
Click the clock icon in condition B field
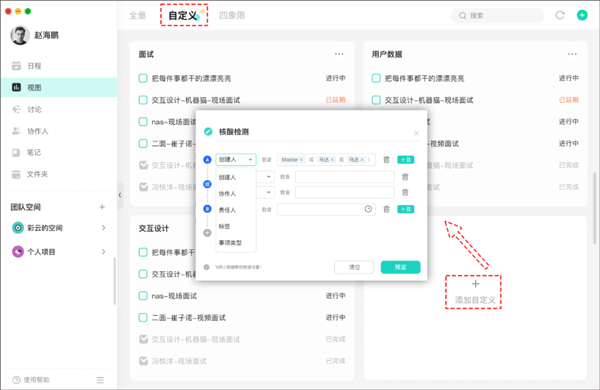[368, 209]
